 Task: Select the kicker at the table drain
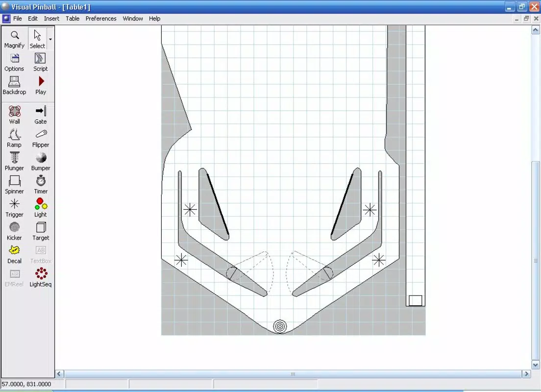coord(280,326)
